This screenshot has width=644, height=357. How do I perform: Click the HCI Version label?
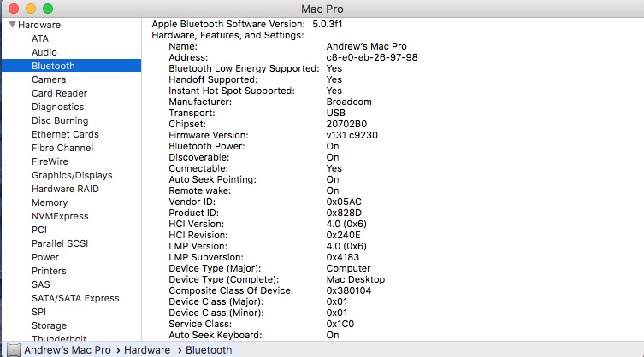click(197, 224)
